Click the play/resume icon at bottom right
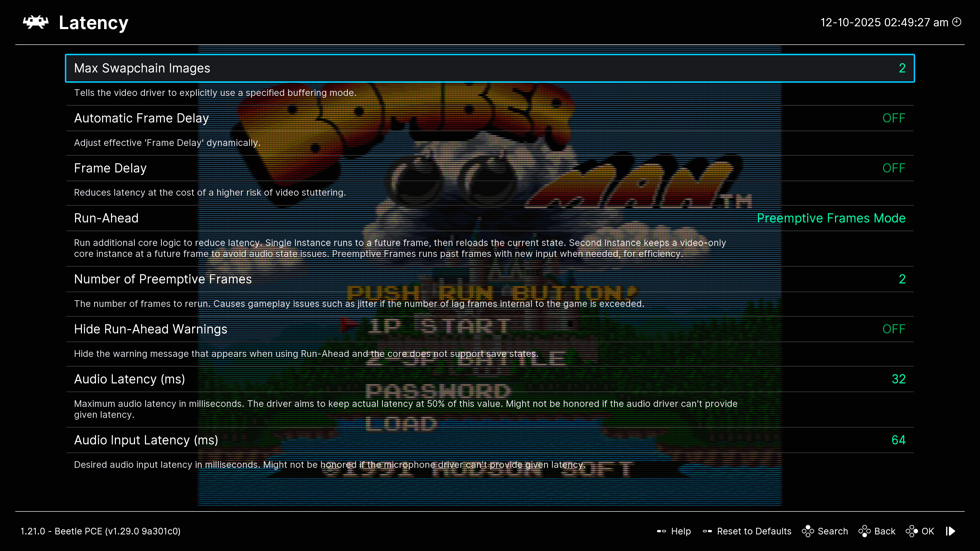Screen dimensions: 980x551 click(950, 531)
